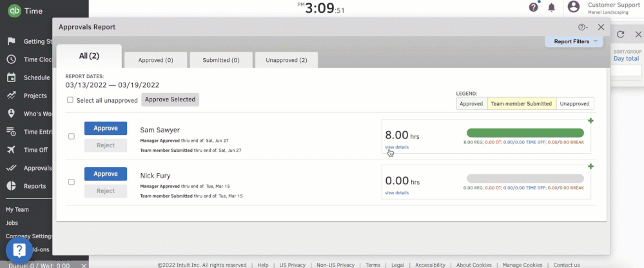
Task: Open the Contact us footer link
Action: [x=567, y=265]
